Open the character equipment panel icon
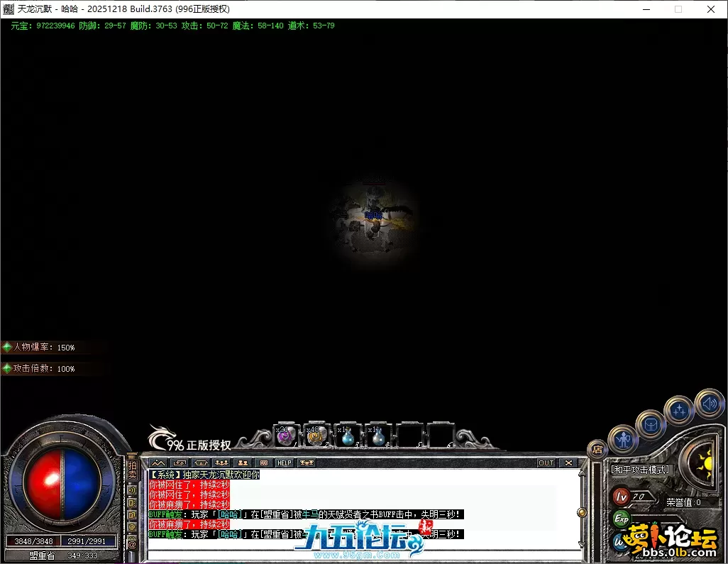The height and width of the screenshot is (564, 728). [x=622, y=439]
